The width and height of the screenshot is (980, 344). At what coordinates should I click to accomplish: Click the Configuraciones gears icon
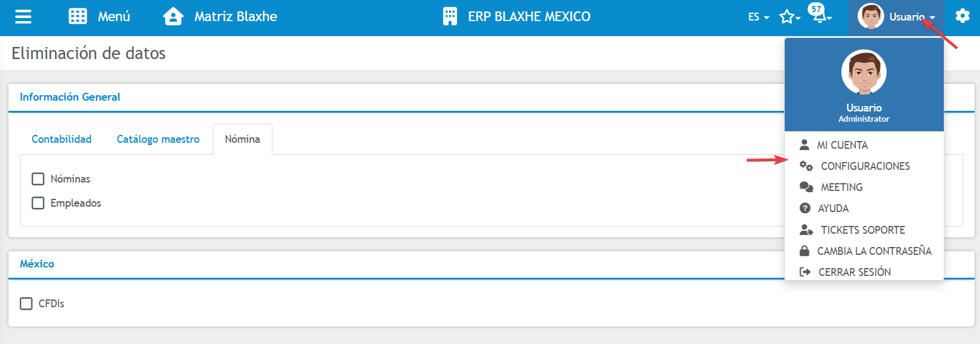[806, 166]
